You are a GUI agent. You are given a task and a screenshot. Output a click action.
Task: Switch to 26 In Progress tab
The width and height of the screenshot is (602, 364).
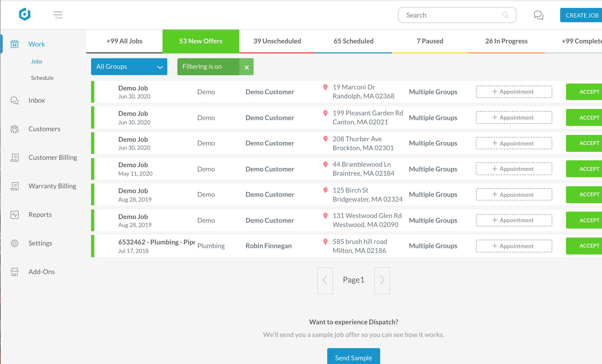(x=506, y=41)
